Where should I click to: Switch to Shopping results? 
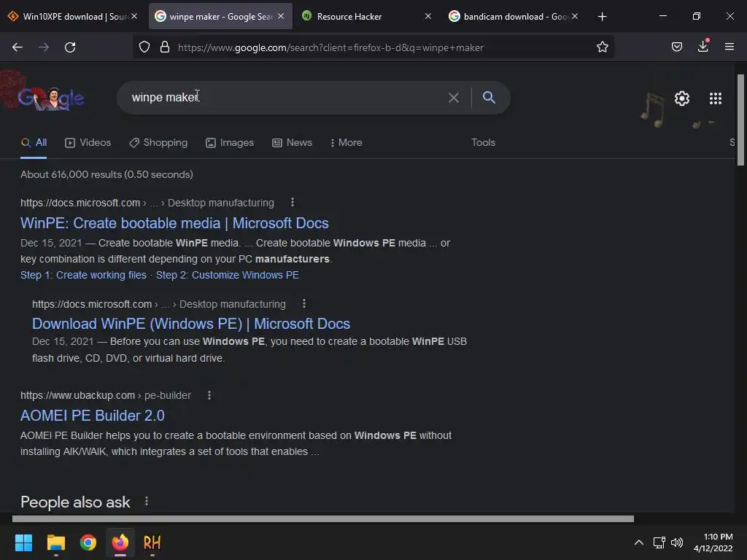coord(158,142)
